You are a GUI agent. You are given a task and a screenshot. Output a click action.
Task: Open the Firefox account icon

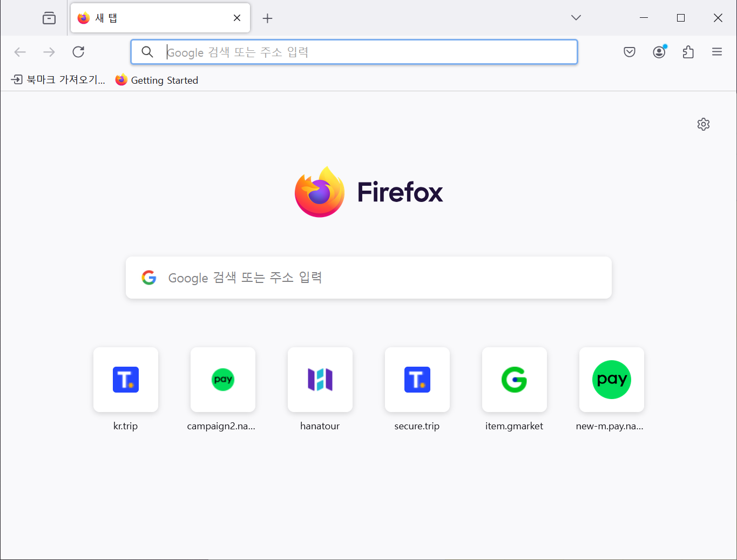click(x=659, y=52)
